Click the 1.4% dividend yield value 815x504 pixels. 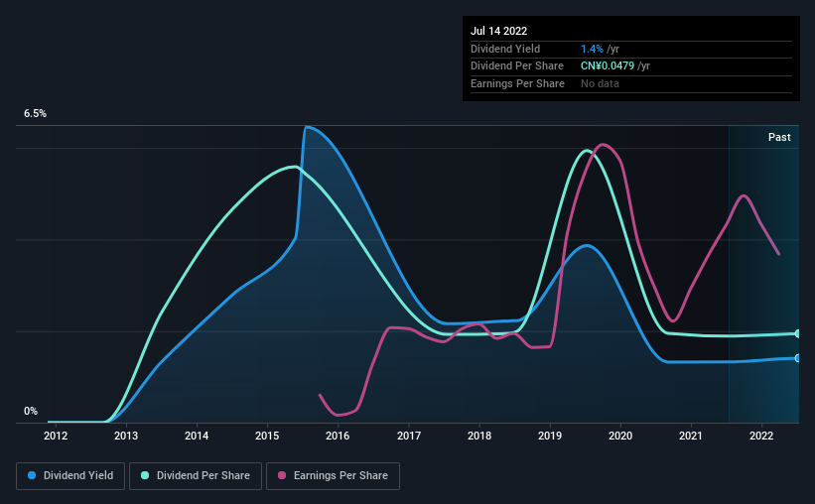[x=592, y=49]
